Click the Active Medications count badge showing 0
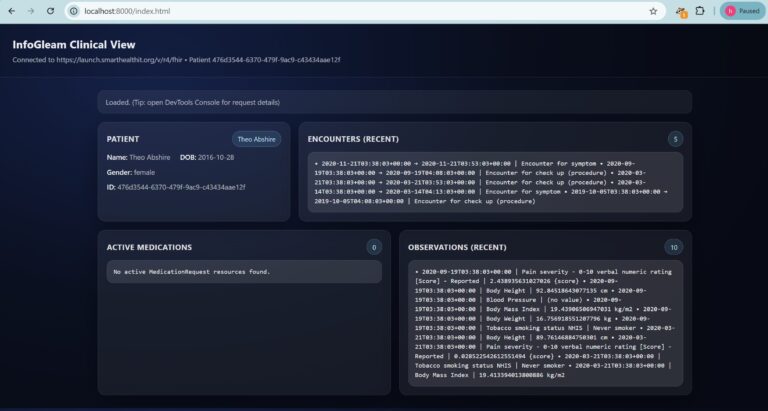This screenshot has height=411, width=768. click(374, 247)
